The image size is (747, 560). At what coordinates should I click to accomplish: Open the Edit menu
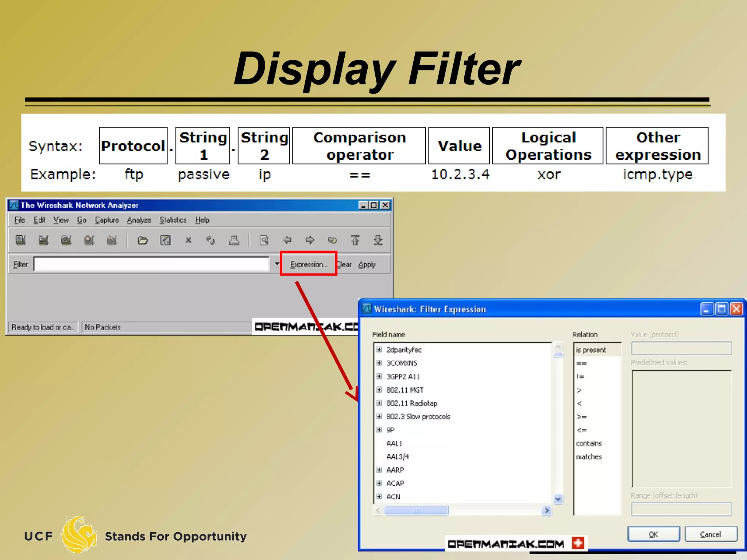39,220
